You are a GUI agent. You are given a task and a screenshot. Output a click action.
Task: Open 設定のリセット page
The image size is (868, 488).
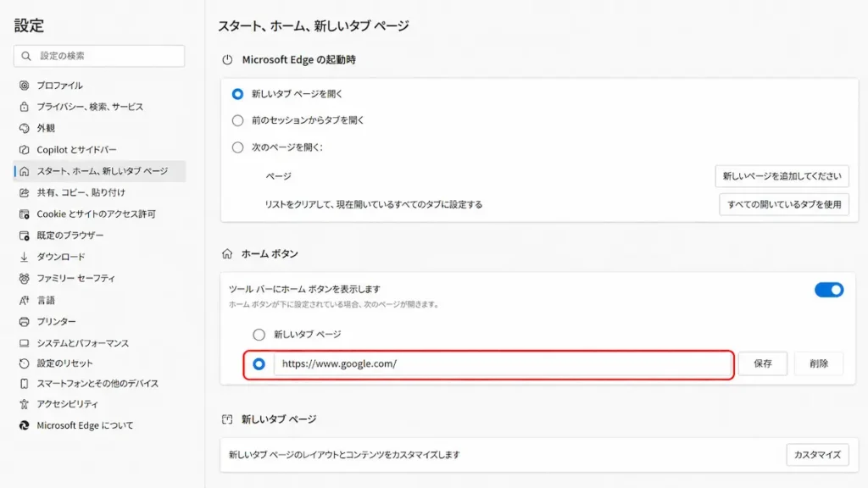tap(64, 363)
